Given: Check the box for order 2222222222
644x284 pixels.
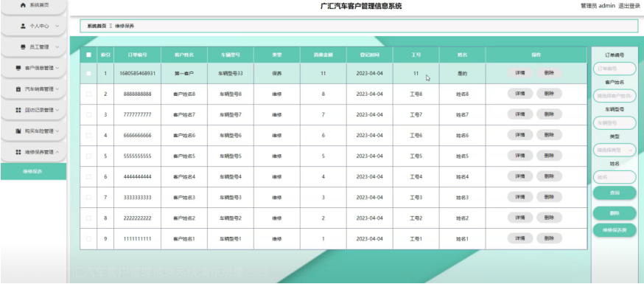Looking at the screenshot, I should pos(88,218).
